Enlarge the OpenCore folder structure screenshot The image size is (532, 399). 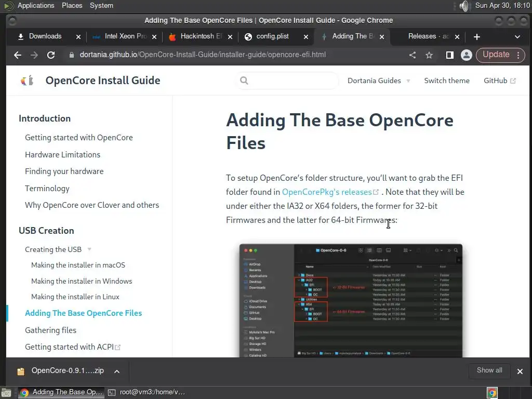(351, 300)
